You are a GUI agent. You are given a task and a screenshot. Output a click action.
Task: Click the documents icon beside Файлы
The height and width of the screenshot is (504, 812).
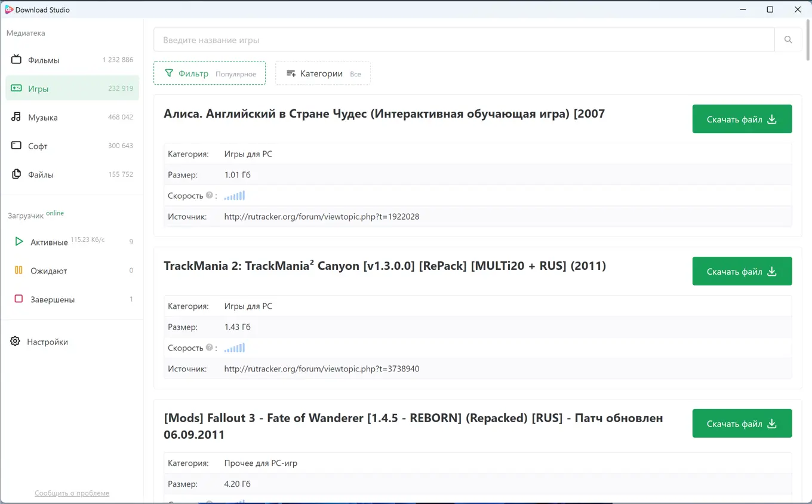point(16,174)
